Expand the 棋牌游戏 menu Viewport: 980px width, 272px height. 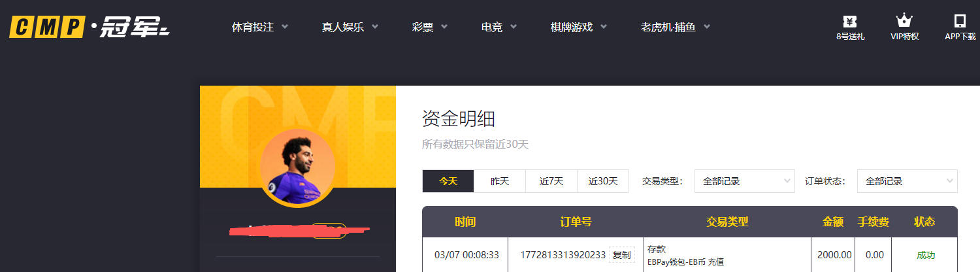click(x=578, y=27)
